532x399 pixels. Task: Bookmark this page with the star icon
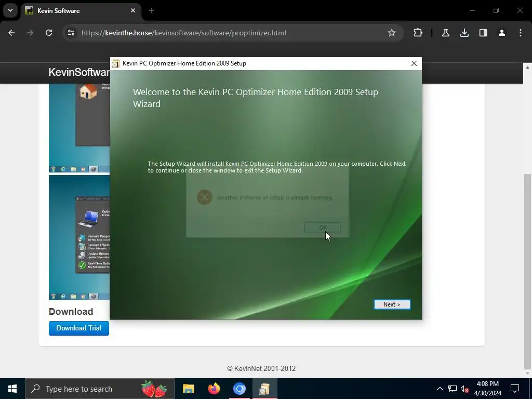[392, 33]
